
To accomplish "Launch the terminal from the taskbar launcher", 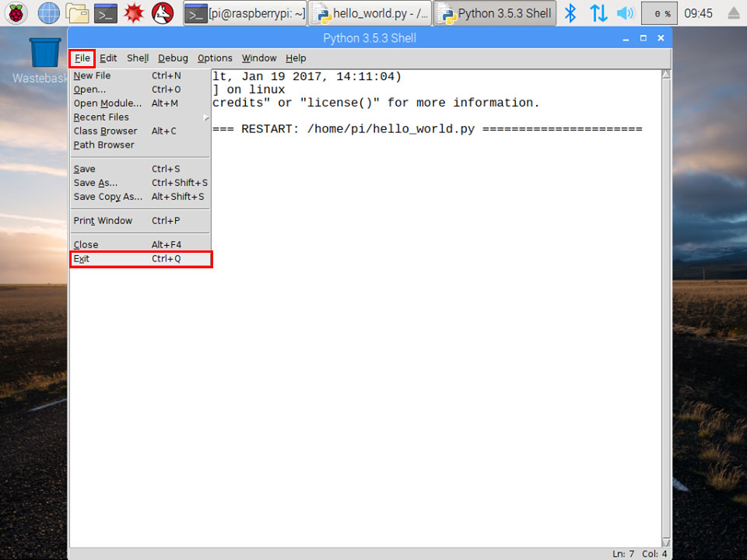I will pyautogui.click(x=105, y=13).
